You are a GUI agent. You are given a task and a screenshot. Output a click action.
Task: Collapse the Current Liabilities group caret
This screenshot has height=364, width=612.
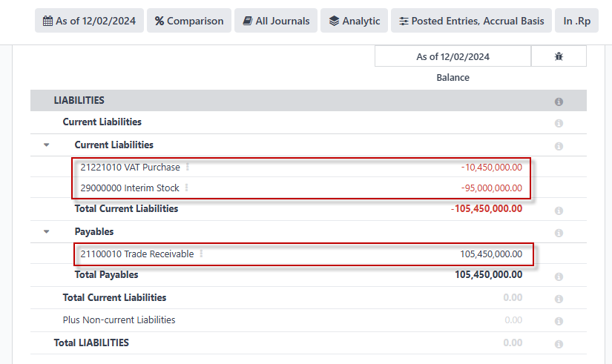(47, 145)
